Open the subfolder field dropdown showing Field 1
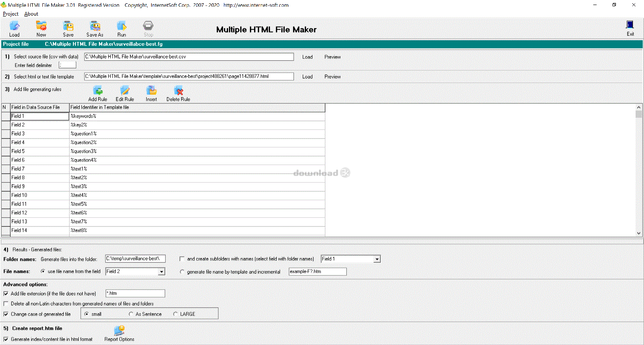The width and height of the screenshot is (644, 345). point(377,259)
